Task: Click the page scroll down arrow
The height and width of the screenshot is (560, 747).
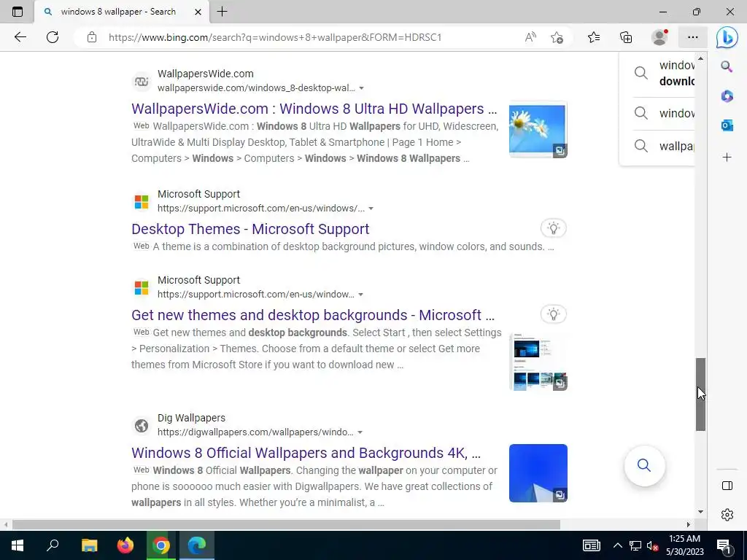Action: pyautogui.click(x=700, y=512)
